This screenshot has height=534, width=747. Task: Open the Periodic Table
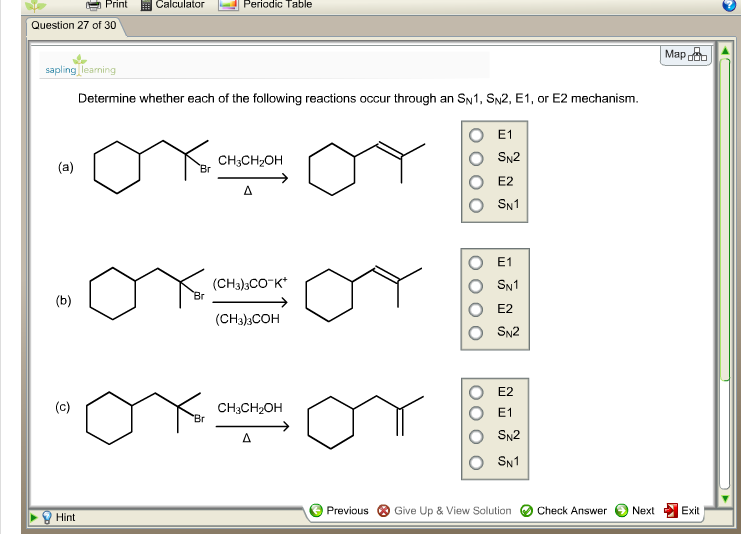click(x=265, y=5)
